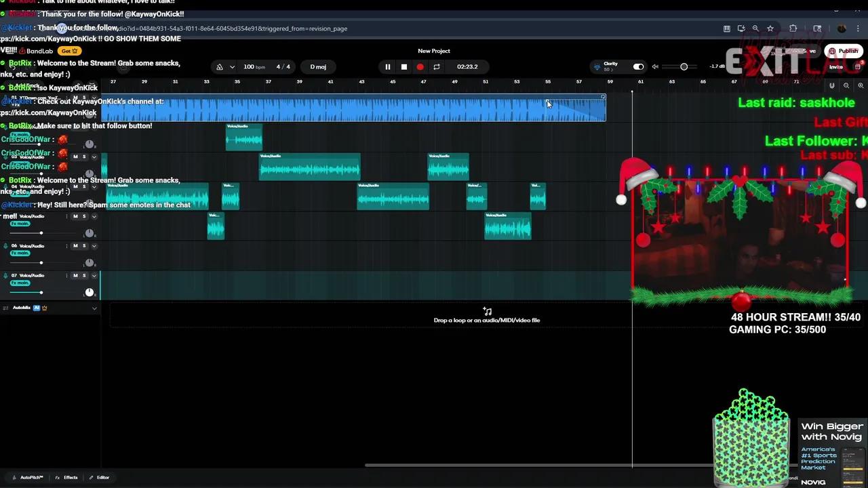Click track 06 microphone icon
Screen dimensions: 868x488
tap(5, 245)
